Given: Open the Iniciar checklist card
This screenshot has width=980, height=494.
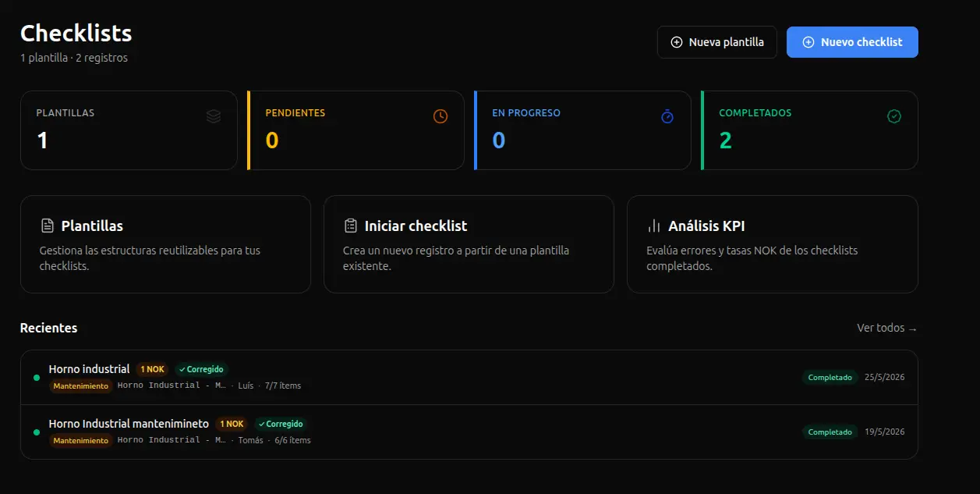Looking at the screenshot, I should pos(469,244).
